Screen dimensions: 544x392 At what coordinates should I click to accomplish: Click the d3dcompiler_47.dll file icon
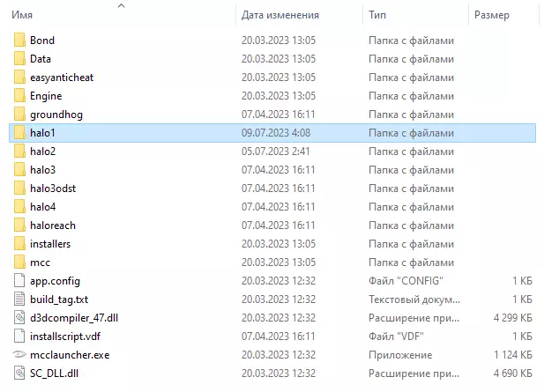19,317
